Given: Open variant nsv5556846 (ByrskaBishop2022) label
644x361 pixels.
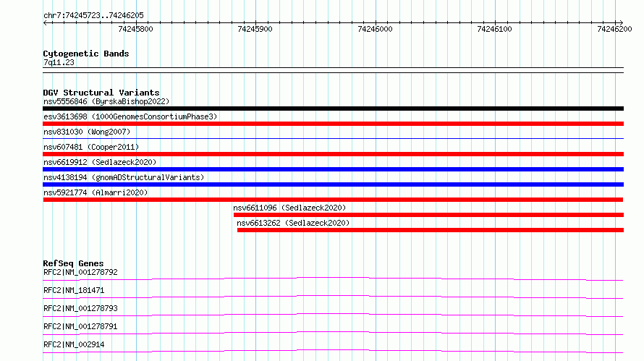Looking at the screenshot, I should pyautogui.click(x=106, y=101).
